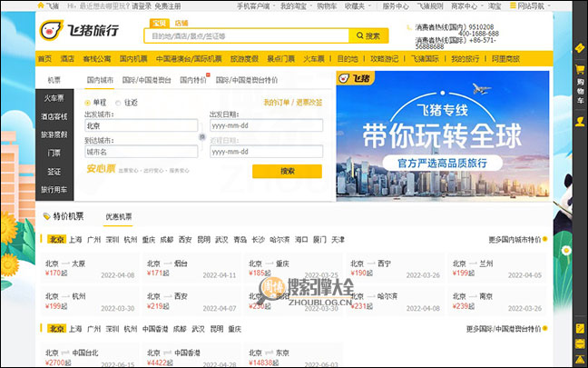Click the 到达城市 arrival city field

(142, 152)
